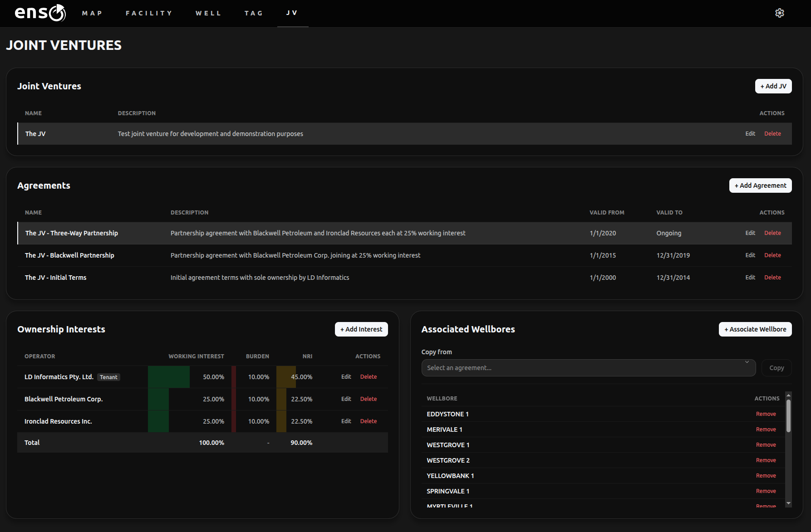The height and width of the screenshot is (532, 811).
Task: Click the Enso logo
Action: click(40, 13)
